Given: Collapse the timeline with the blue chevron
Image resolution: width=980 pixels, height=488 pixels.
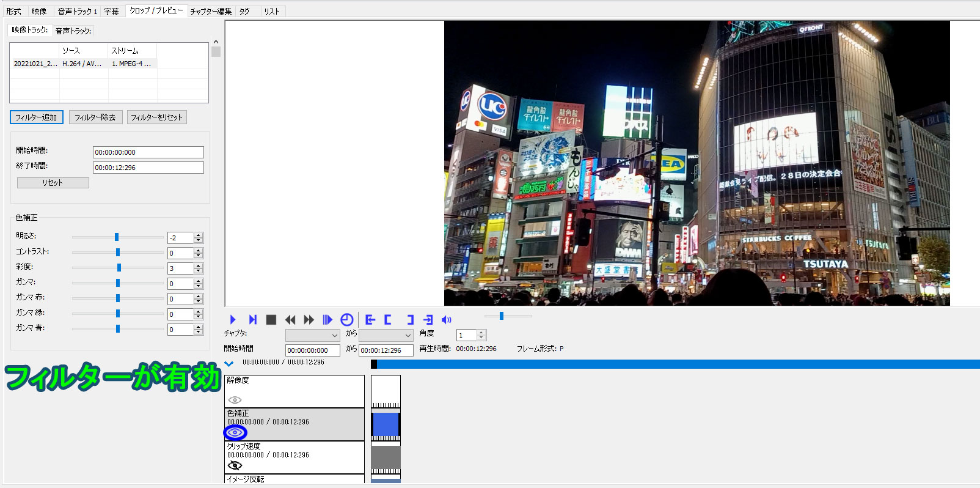Looking at the screenshot, I should 229,364.
